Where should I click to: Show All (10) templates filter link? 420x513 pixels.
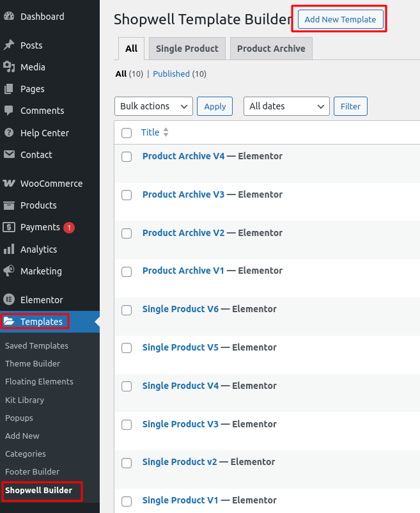(x=129, y=74)
